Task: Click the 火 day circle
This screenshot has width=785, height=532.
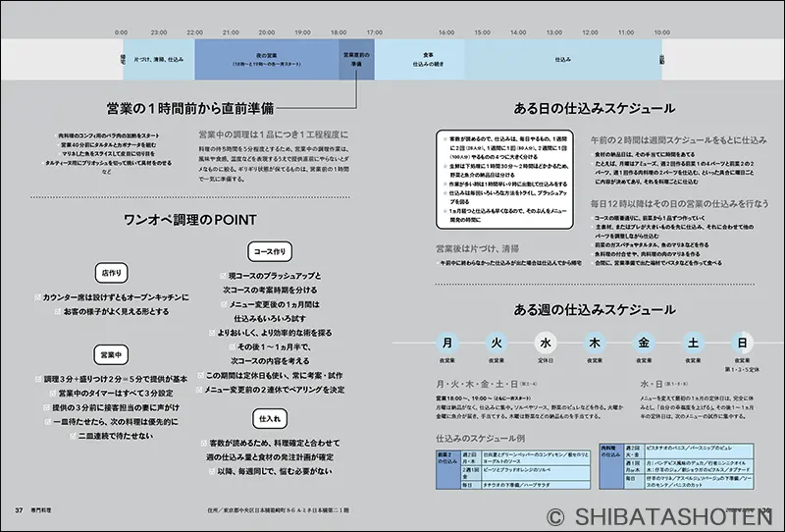Action: 497,344
